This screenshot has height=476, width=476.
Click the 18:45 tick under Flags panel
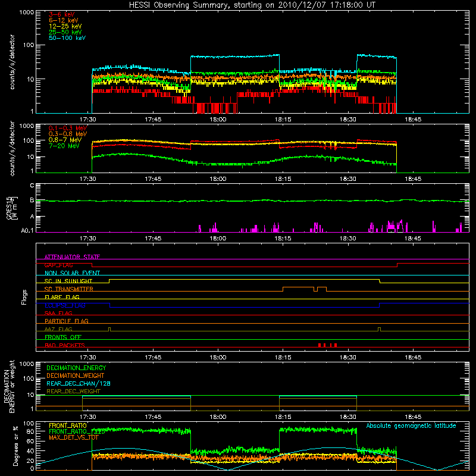413,358
